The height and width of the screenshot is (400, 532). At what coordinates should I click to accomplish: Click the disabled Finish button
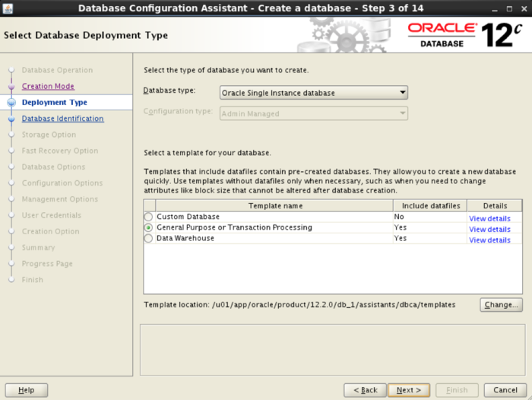[x=457, y=390]
